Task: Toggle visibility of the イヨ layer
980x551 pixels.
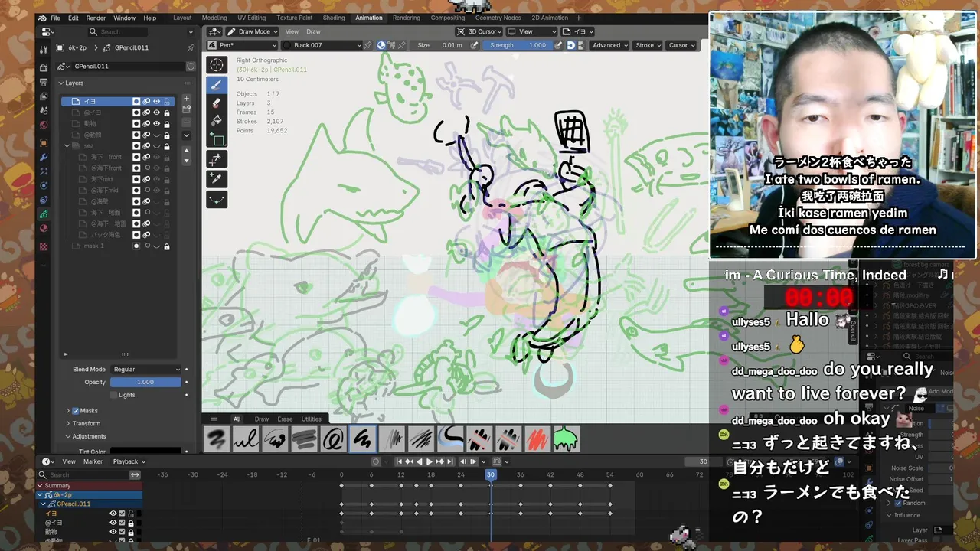Action: 156,101
